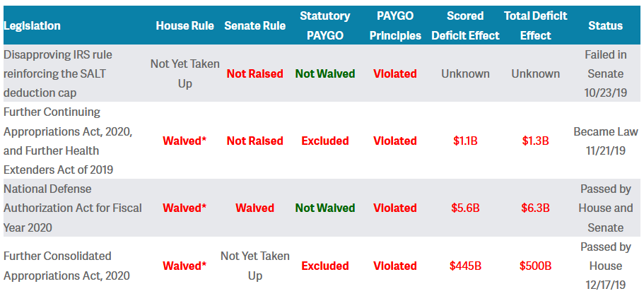This screenshot has height=296, width=644.
Task: Select Further Continuing Appropriations Act, 2020 text
Action: coord(69,141)
